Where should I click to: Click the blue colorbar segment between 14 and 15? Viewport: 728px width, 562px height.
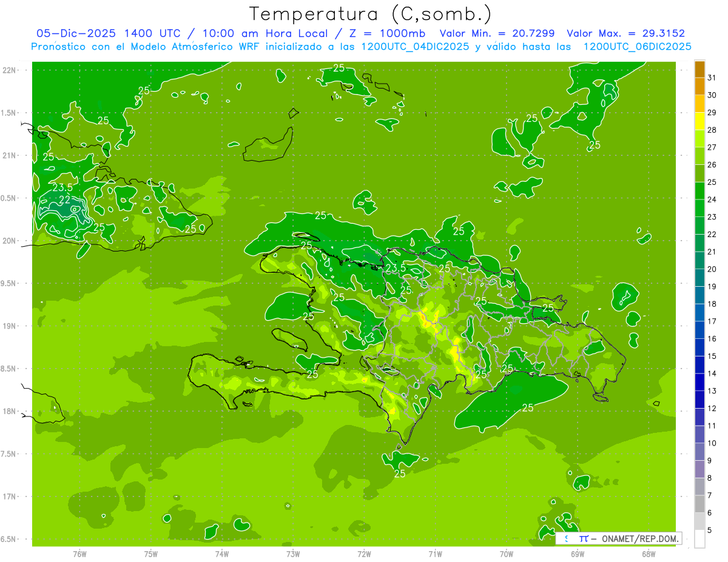(699, 365)
